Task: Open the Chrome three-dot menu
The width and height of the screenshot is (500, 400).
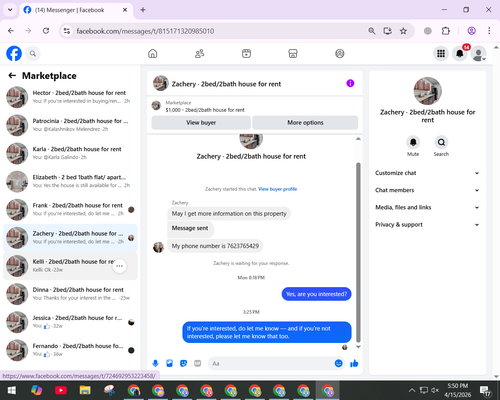Action: pos(489,31)
